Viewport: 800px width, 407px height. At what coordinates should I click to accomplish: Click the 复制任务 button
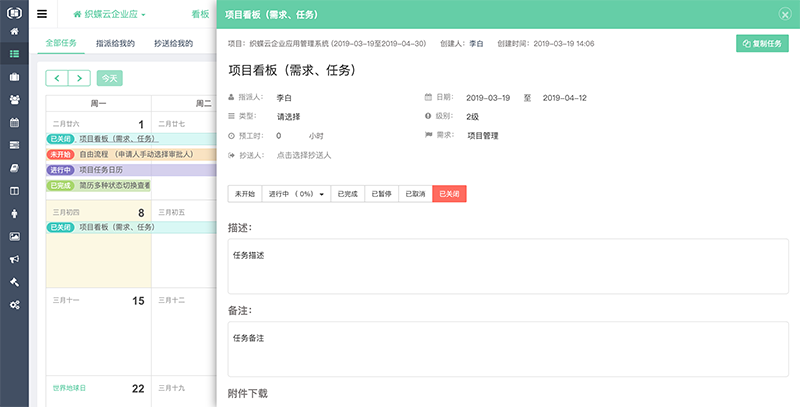[762, 43]
